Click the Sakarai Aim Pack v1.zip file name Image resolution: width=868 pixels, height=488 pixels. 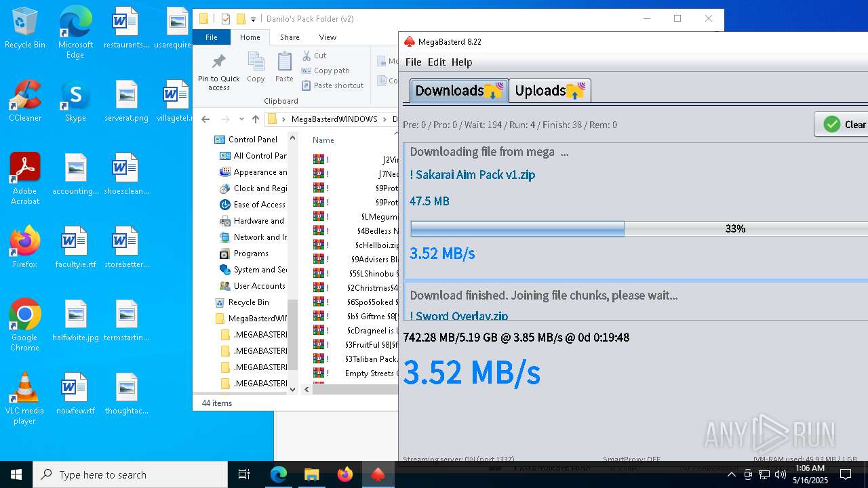coord(472,175)
